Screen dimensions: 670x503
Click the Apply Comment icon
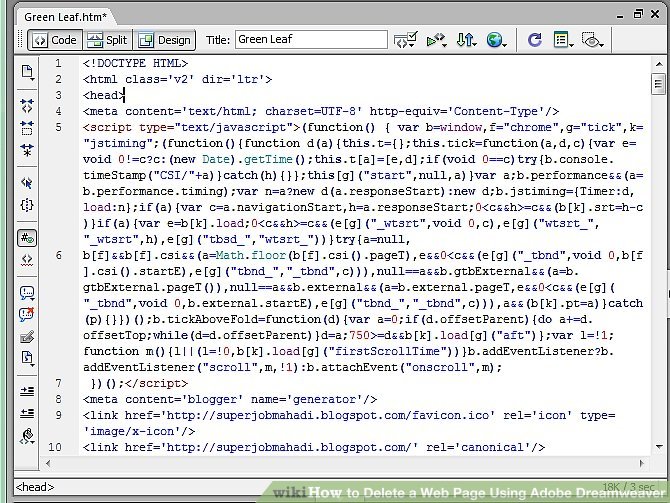(x=27, y=294)
